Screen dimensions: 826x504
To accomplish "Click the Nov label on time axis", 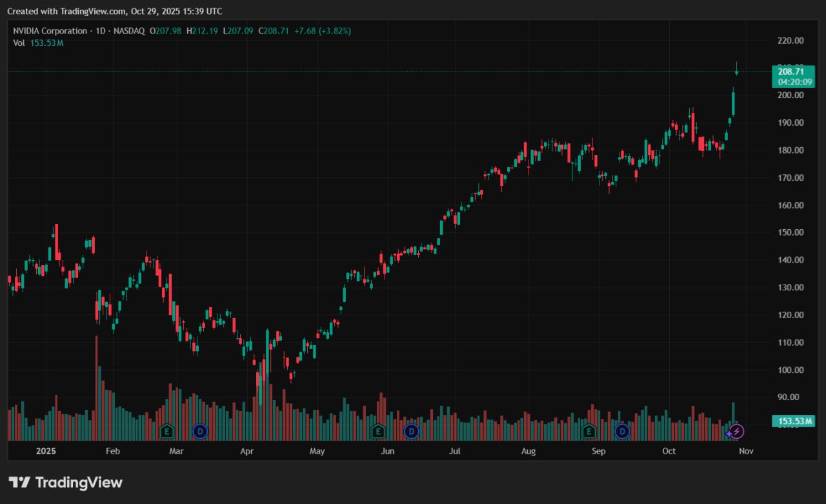I will (746, 451).
